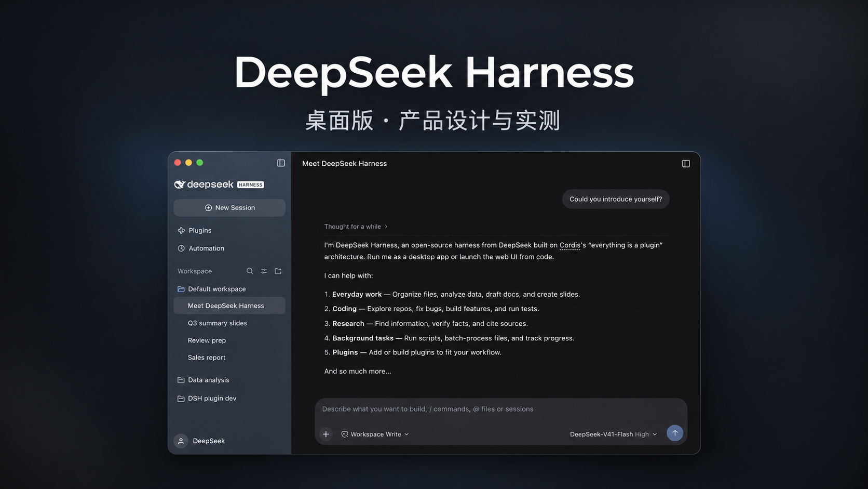Toggle the right panel icon in header

coord(686,163)
